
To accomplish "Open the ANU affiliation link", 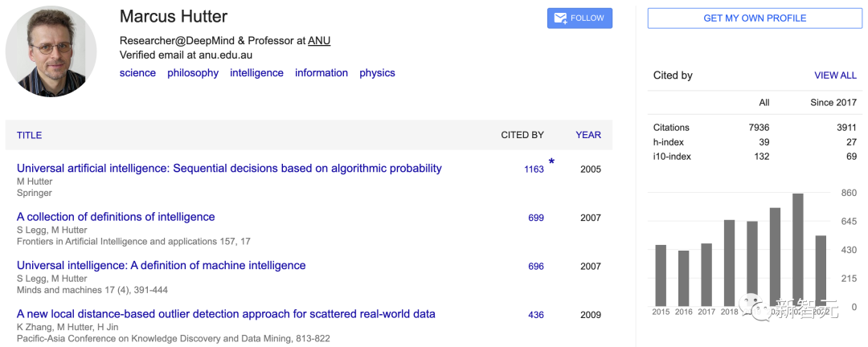I will 319,41.
